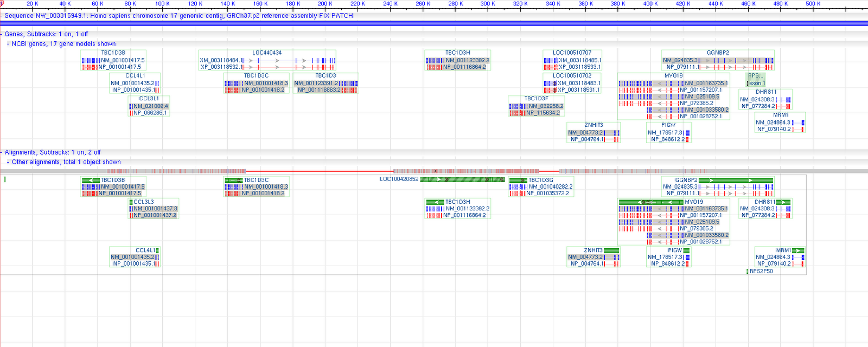Viewport: 868px width, 347px height.
Task: Select the CCL3L3 gene label
Action: (144, 202)
